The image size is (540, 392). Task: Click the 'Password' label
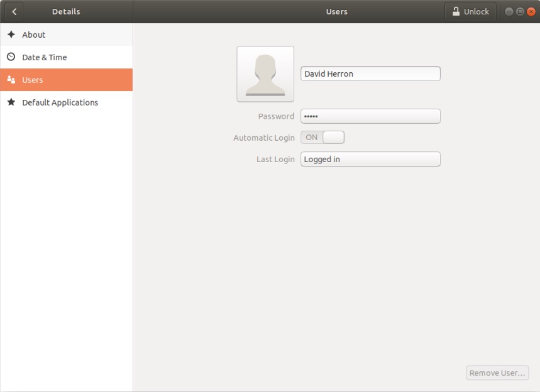pos(276,116)
